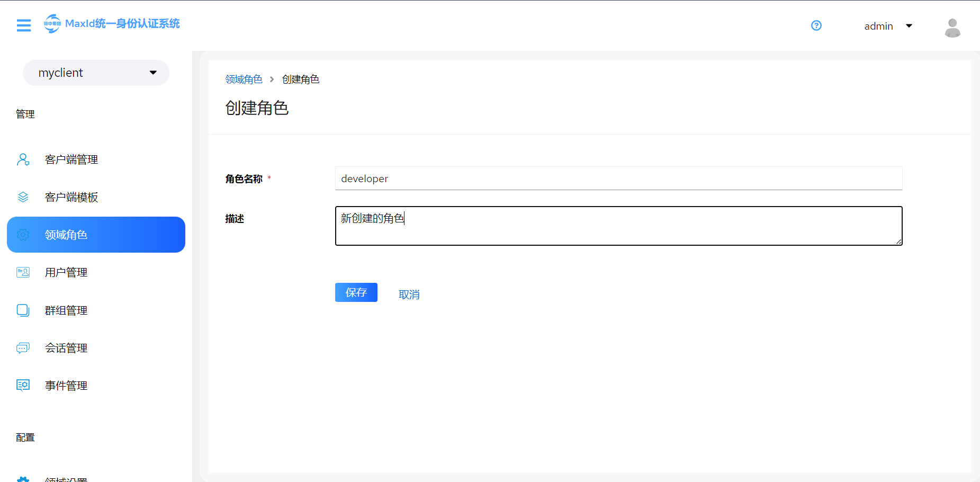This screenshot has height=482, width=980.
Task: Click the 创建角色 page heading
Action: (257, 108)
